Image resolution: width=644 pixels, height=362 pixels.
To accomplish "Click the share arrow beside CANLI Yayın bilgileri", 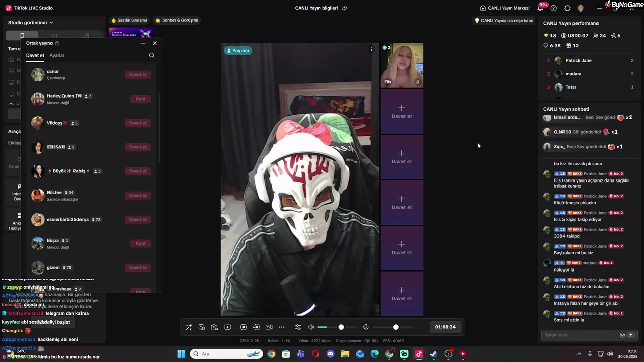I will pos(345,8).
